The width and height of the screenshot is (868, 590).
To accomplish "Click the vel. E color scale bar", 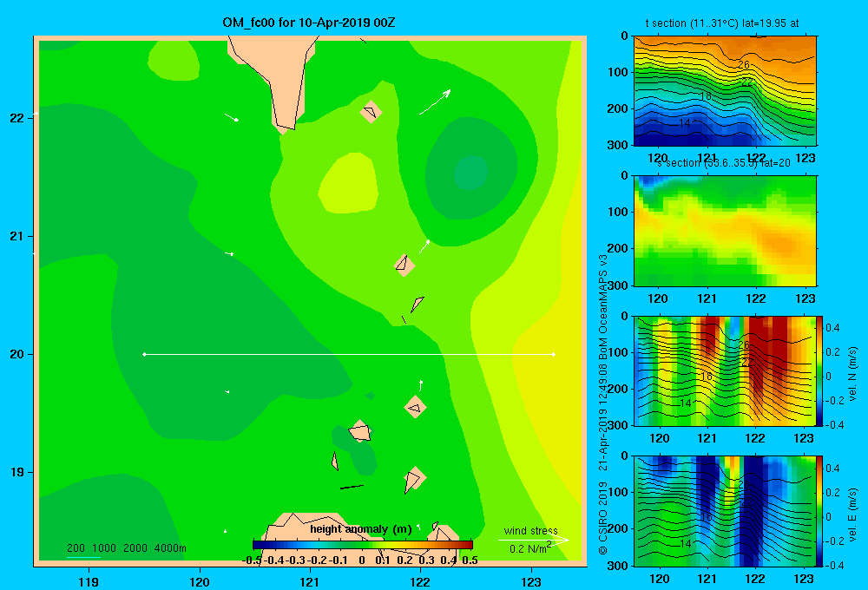I will point(820,511).
